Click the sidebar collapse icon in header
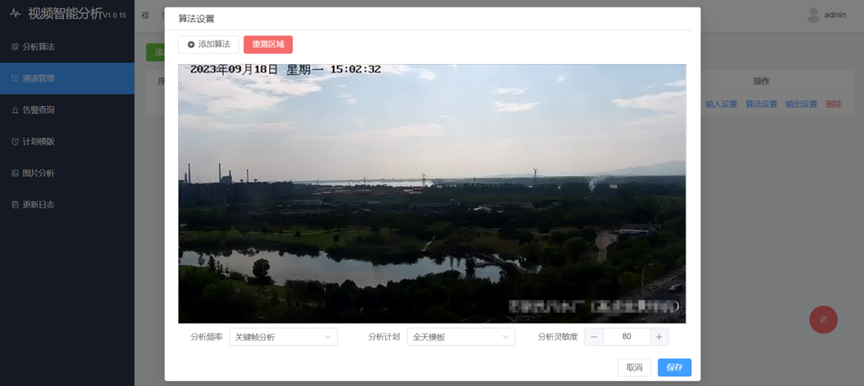Image resolution: width=864 pixels, height=386 pixels. click(145, 15)
